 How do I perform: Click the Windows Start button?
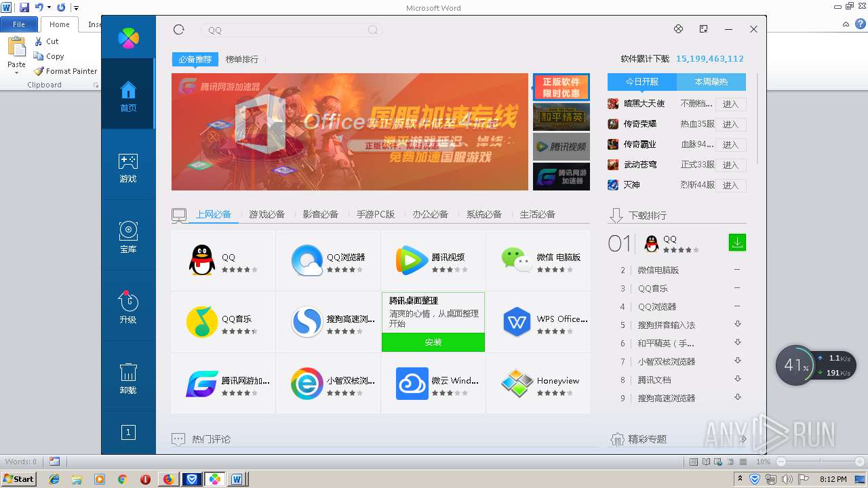tap(19, 479)
